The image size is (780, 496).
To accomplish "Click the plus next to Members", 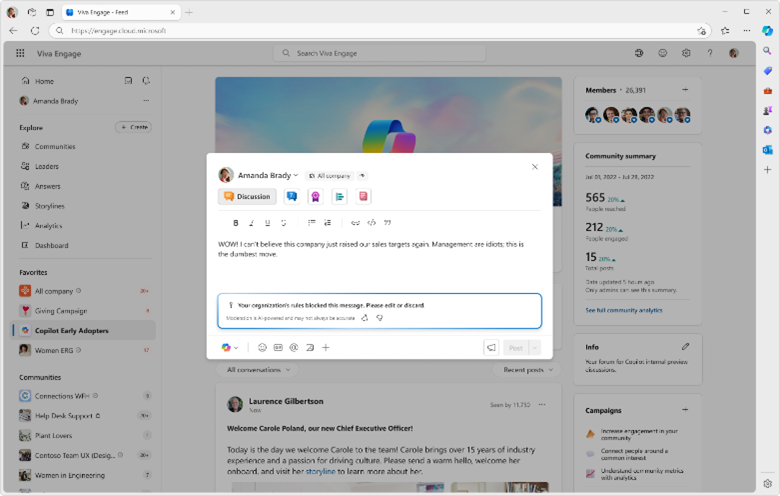I will [685, 90].
